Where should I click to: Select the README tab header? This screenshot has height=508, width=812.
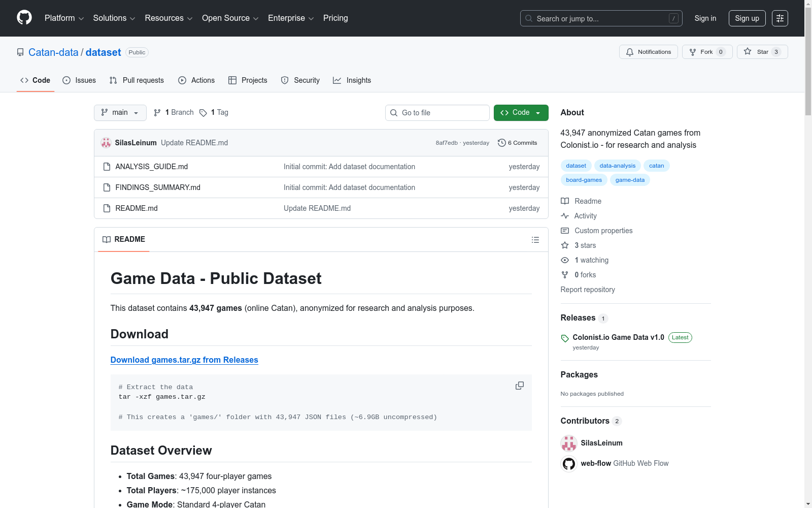124,239
